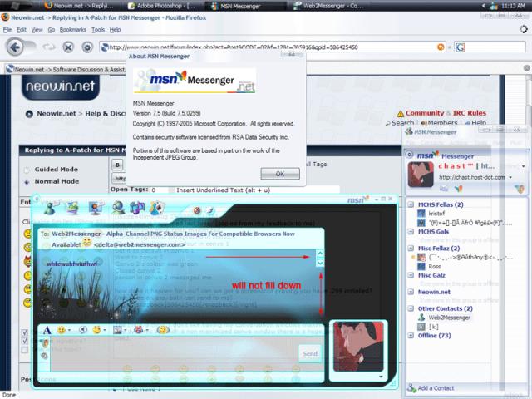Open the IRC Rules link
This screenshot has width=532, height=399.
(x=469, y=113)
